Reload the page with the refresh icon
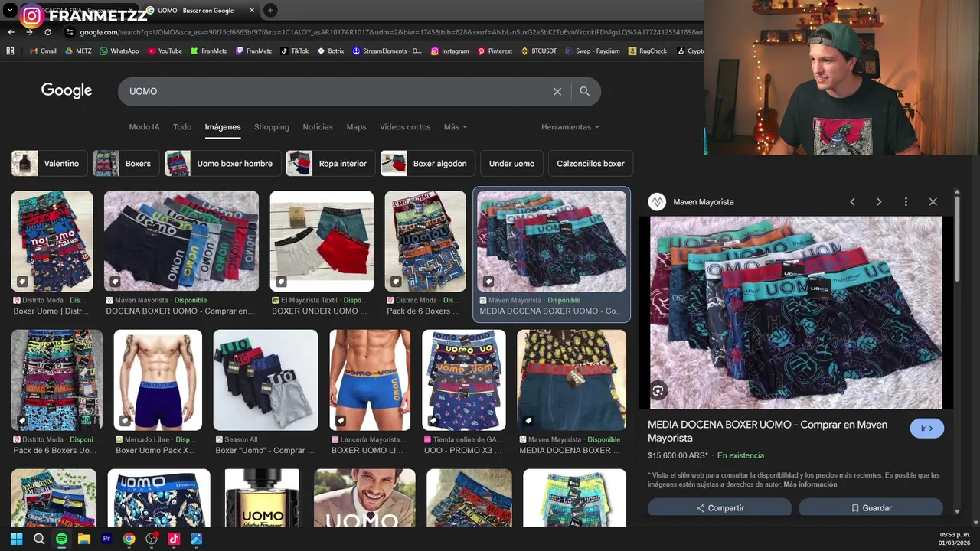Viewport: 980px width, 551px height. 47,32
